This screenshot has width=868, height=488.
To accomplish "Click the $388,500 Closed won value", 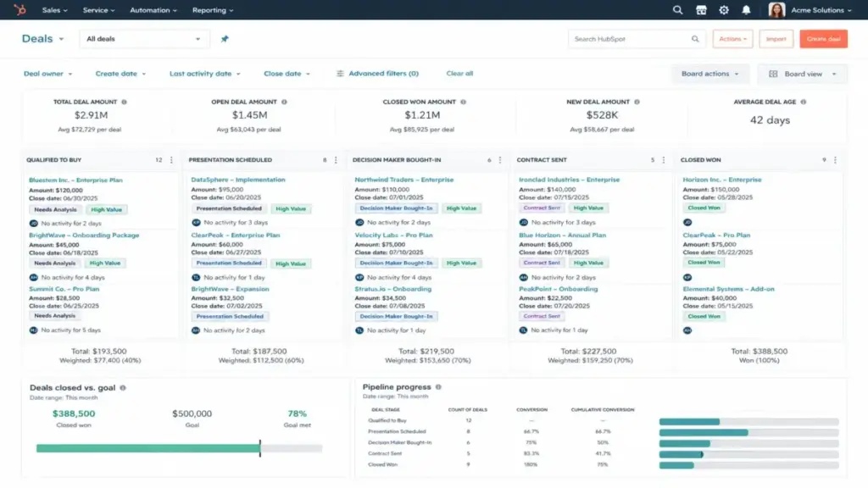I will coord(74,413).
